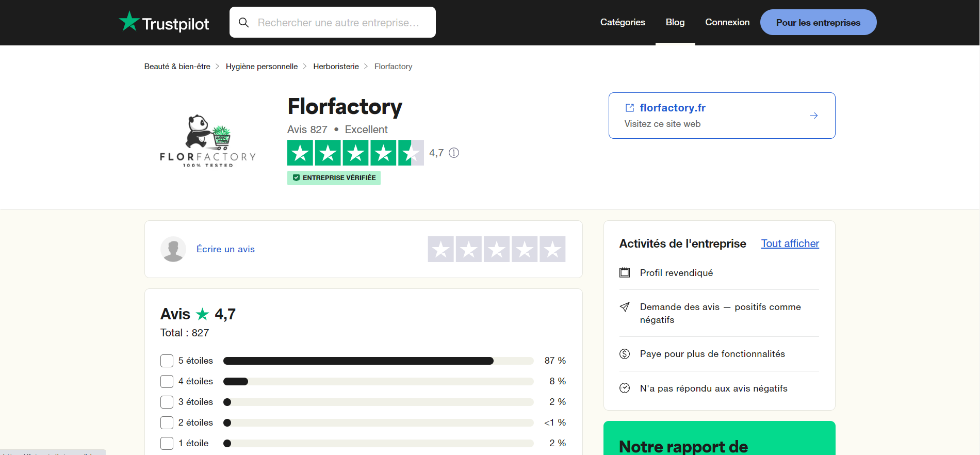Select the first rating star to review

coord(441,249)
